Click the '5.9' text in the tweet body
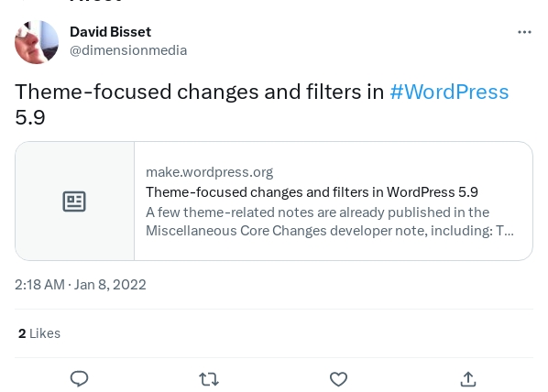The image size is (548, 392). click(30, 117)
